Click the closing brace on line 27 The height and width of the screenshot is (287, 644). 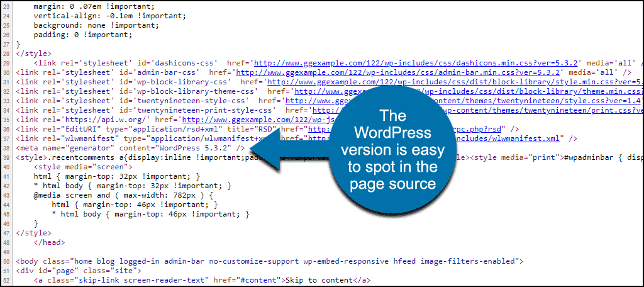pos(18,45)
